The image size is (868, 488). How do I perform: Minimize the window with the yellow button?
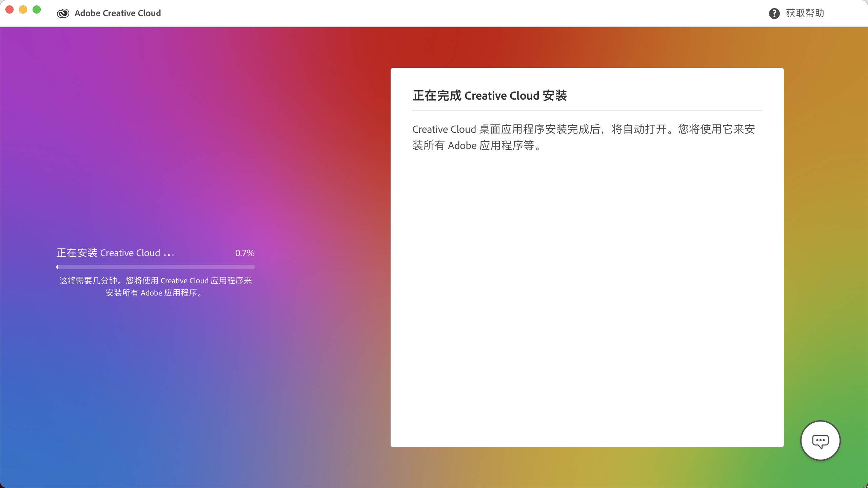(x=23, y=9)
